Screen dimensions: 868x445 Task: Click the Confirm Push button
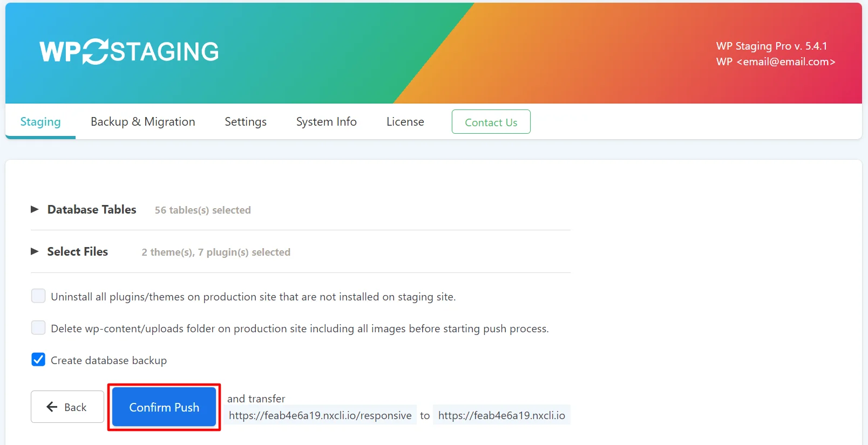(164, 407)
